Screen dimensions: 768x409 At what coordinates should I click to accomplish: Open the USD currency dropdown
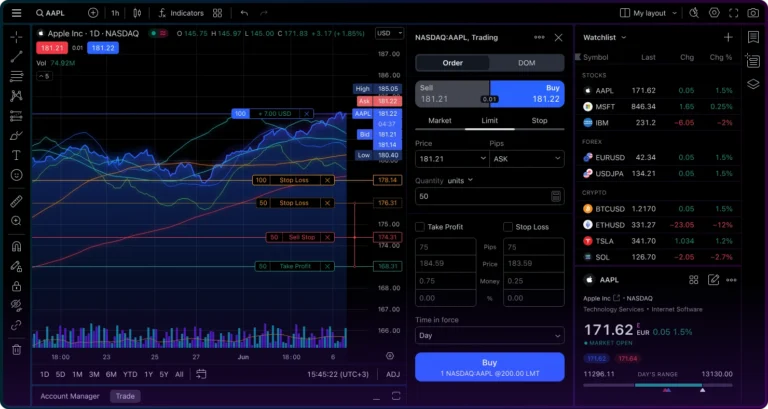[x=389, y=33]
